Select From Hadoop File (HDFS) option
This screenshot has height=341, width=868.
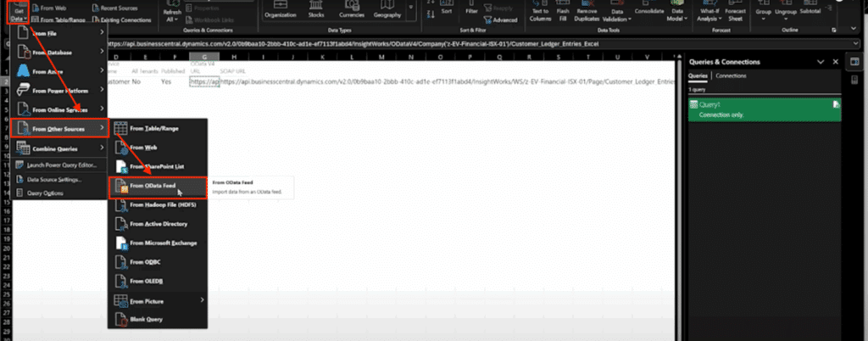tap(158, 204)
